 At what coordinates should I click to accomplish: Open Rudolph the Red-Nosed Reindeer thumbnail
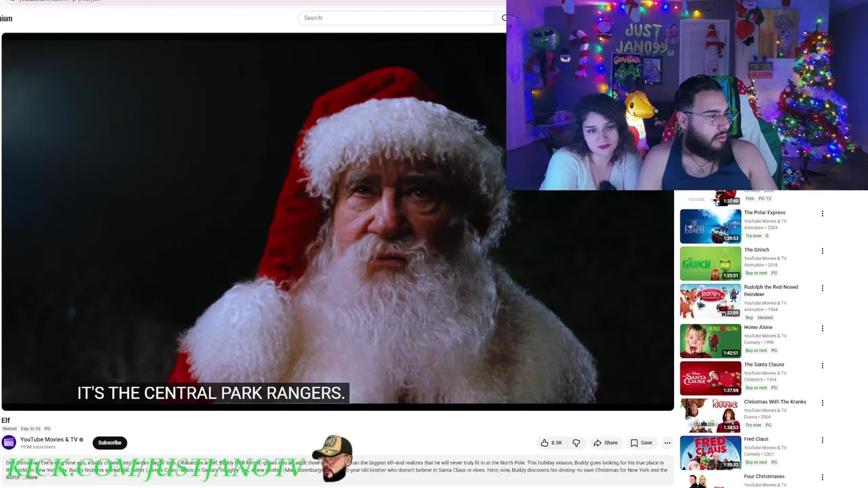pyautogui.click(x=711, y=300)
